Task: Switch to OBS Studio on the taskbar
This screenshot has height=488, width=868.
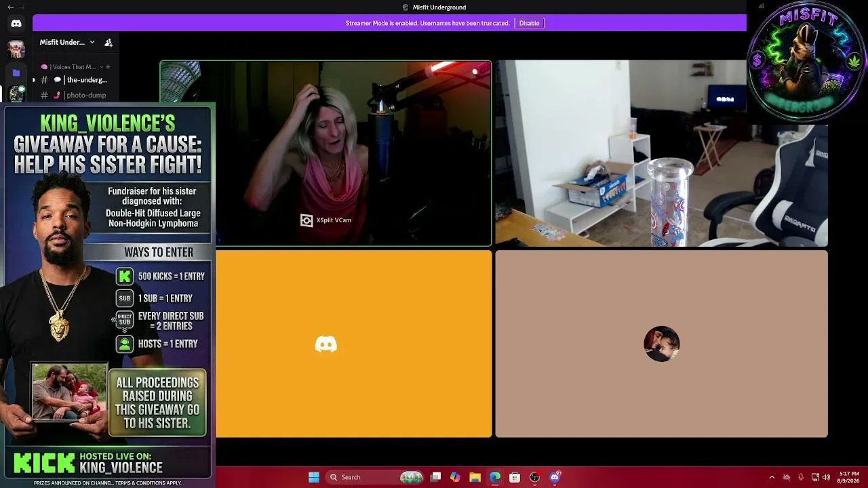Action: point(534,477)
